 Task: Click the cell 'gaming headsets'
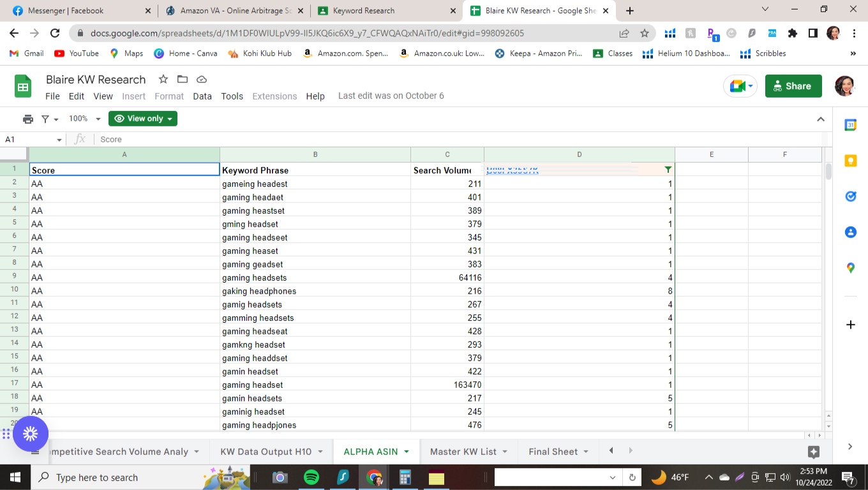coord(315,278)
